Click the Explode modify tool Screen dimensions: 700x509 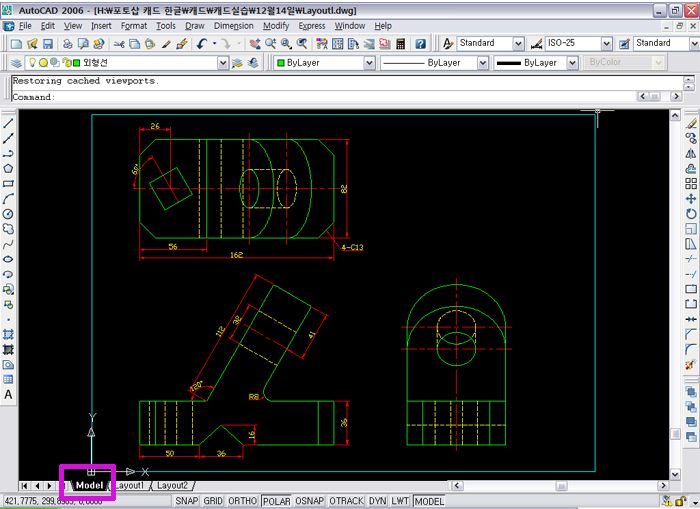pos(691,365)
